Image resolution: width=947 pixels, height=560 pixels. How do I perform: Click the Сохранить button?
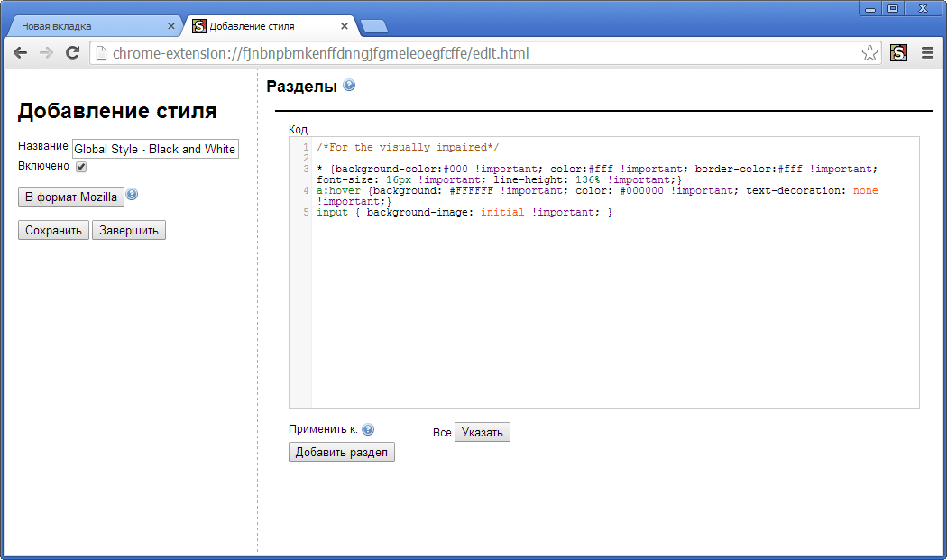click(x=54, y=230)
